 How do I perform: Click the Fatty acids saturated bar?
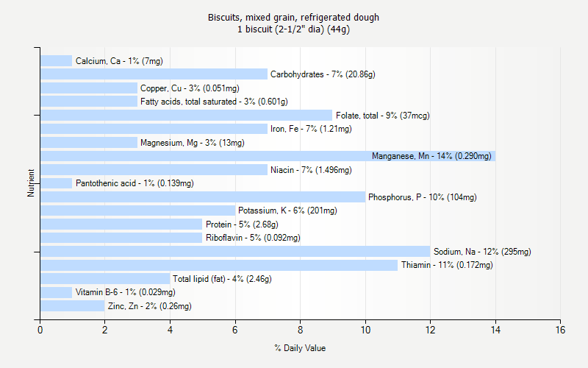(89, 102)
